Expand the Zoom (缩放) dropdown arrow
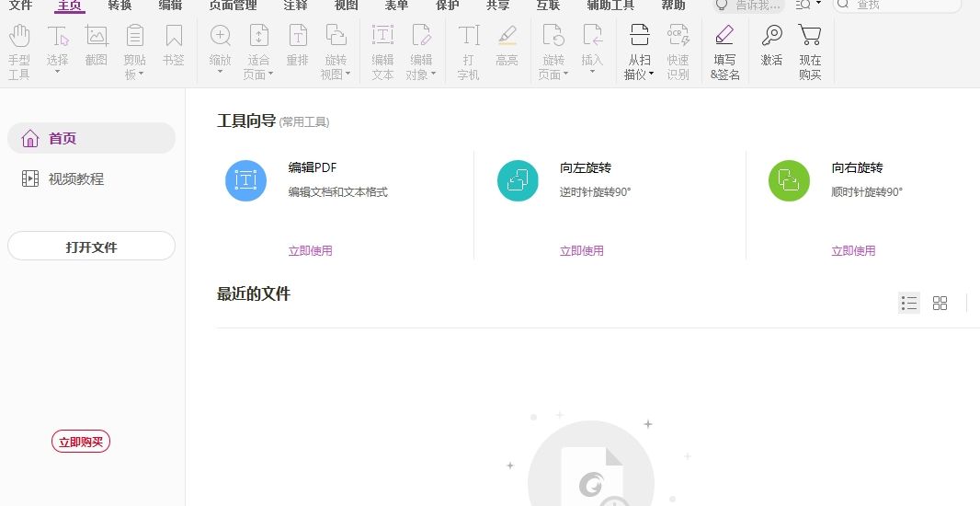The height and width of the screenshot is (506, 980). click(x=220, y=72)
